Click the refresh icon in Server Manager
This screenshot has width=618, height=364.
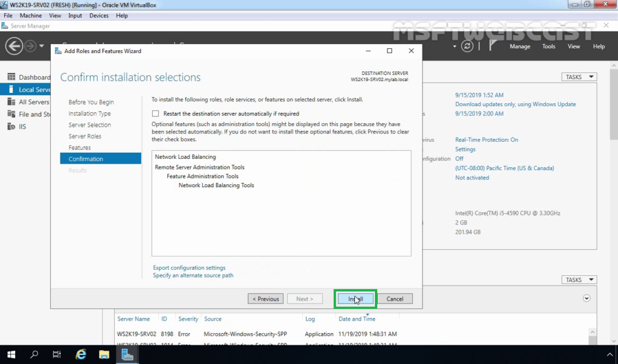(467, 46)
